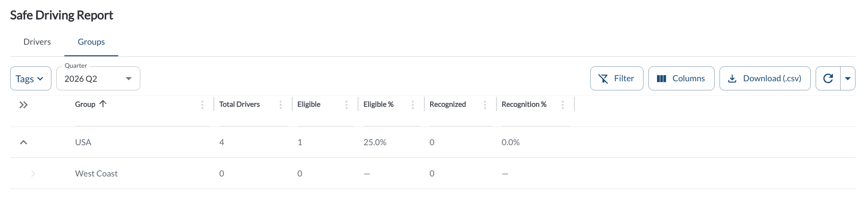Download the report as csv
Viewport: 868px width, 201px height.
(x=765, y=78)
